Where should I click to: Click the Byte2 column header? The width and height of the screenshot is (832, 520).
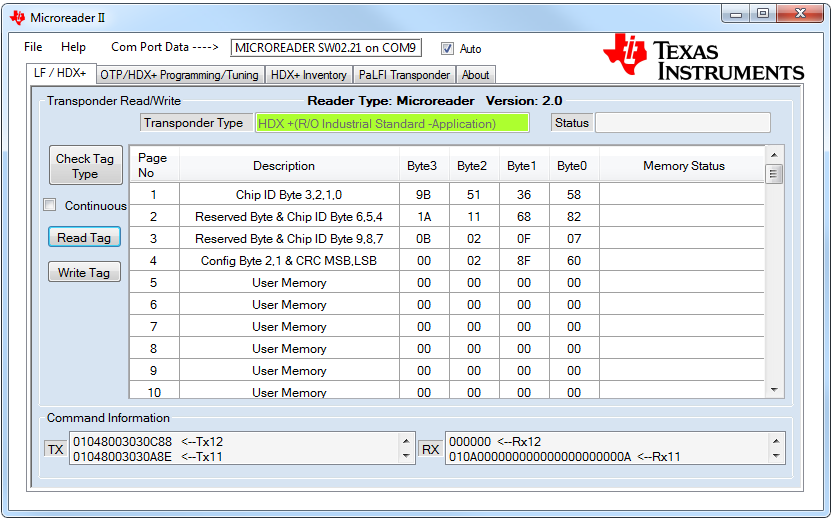tap(474, 165)
